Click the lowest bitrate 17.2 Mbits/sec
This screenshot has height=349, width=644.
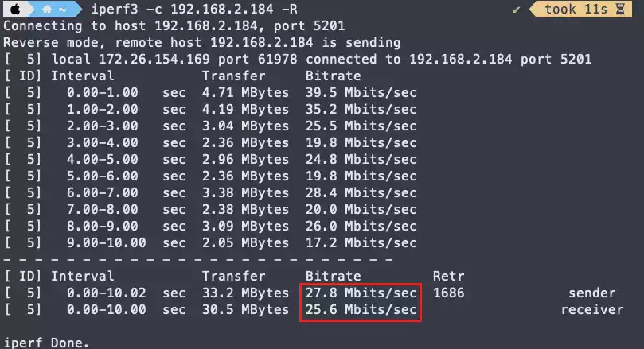tap(361, 242)
